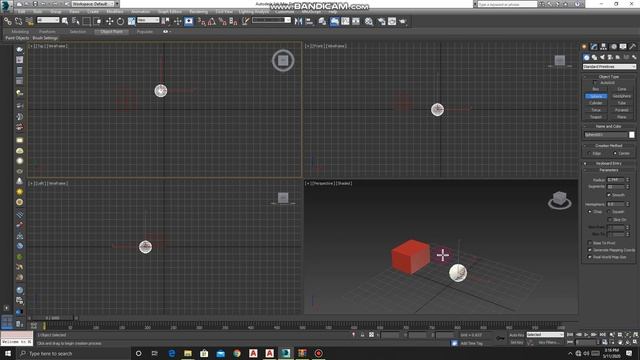The width and height of the screenshot is (640, 360).
Task: Open the Modifiers menu
Action: (x=115, y=12)
